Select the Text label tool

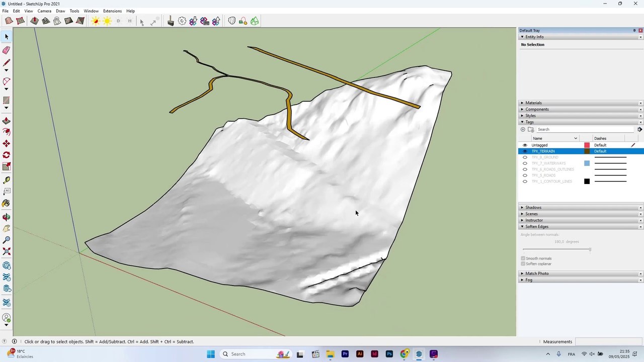pos(7,192)
